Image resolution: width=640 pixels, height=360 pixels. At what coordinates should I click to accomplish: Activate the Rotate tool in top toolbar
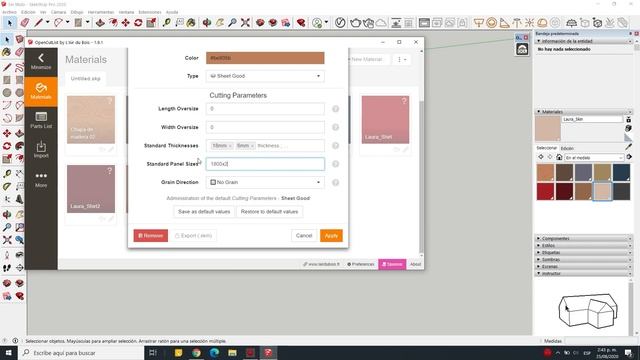(x=138, y=22)
